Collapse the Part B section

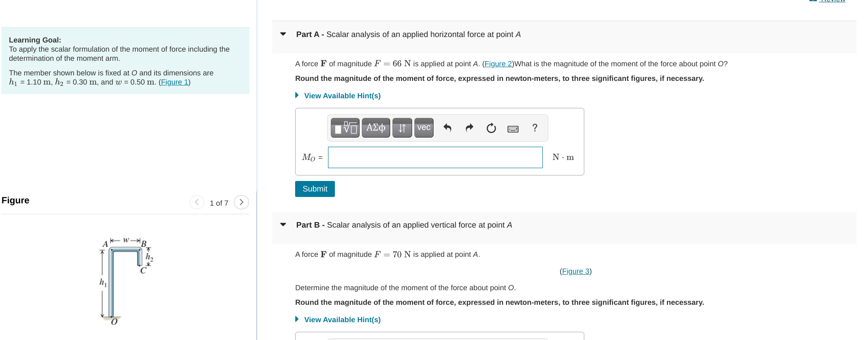[x=283, y=225]
